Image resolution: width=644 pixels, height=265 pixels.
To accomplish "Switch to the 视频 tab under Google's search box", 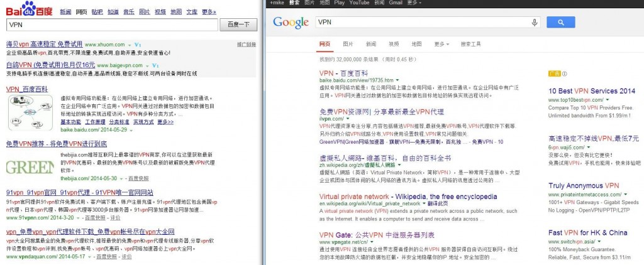I will tap(394, 45).
